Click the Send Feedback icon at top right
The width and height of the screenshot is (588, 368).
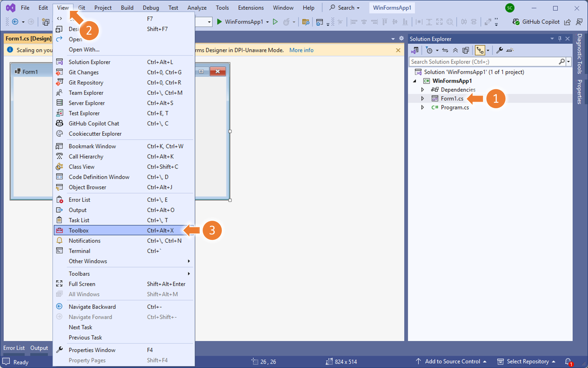(x=579, y=22)
